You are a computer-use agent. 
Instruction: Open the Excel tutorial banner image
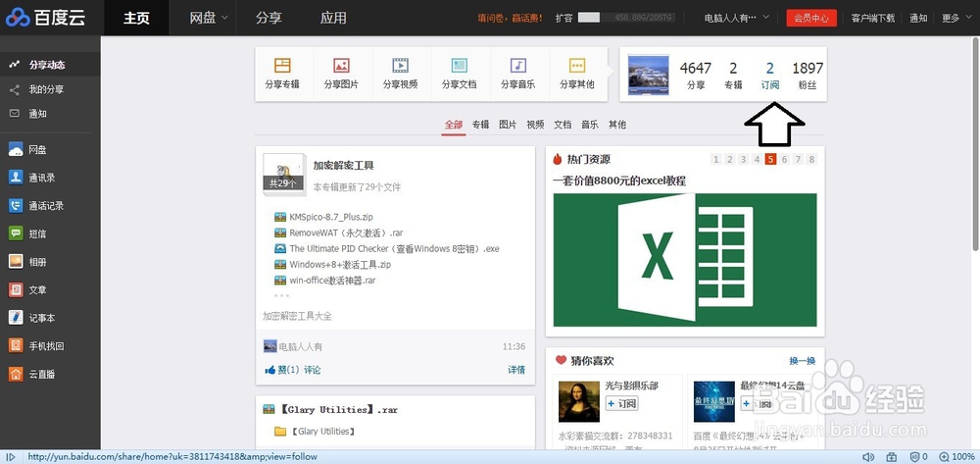[x=685, y=260]
